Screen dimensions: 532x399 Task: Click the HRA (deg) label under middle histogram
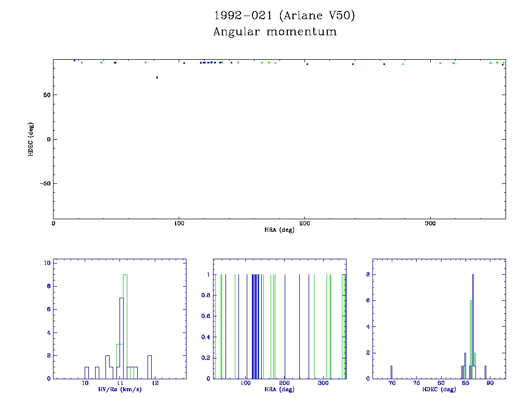pos(279,389)
